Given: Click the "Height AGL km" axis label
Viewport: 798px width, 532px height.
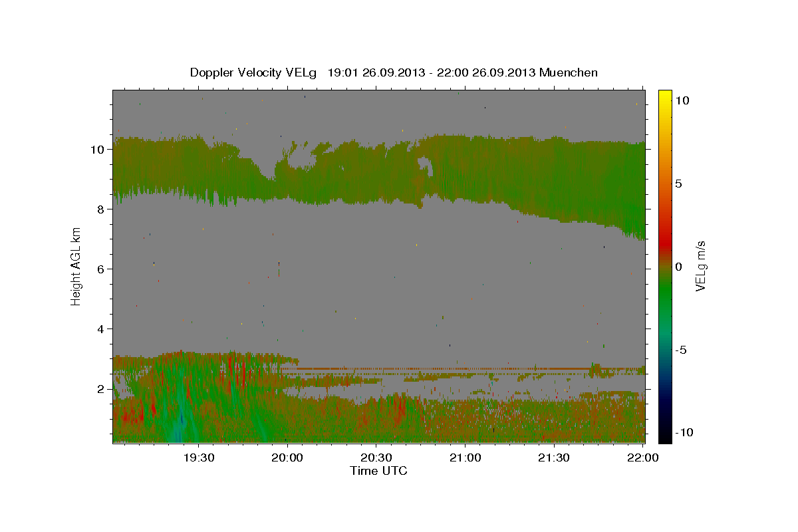Looking at the screenshot, I should click(76, 266).
